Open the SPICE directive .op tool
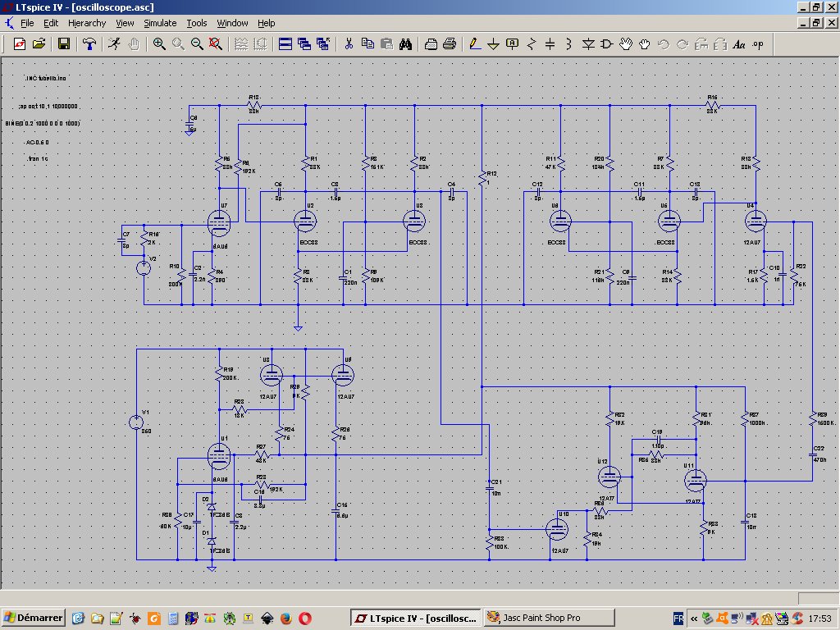Screen dimensions: 840x630 pos(758,44)
